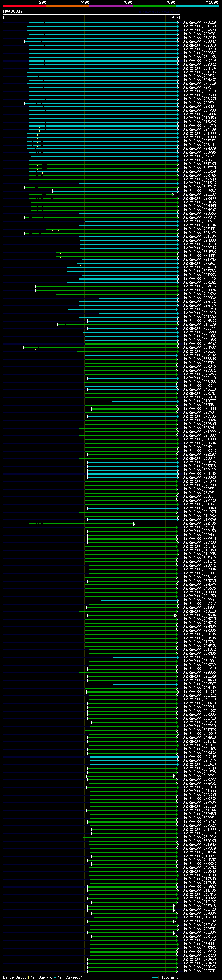Open hit UniRef100_Q9PF52

199,929
